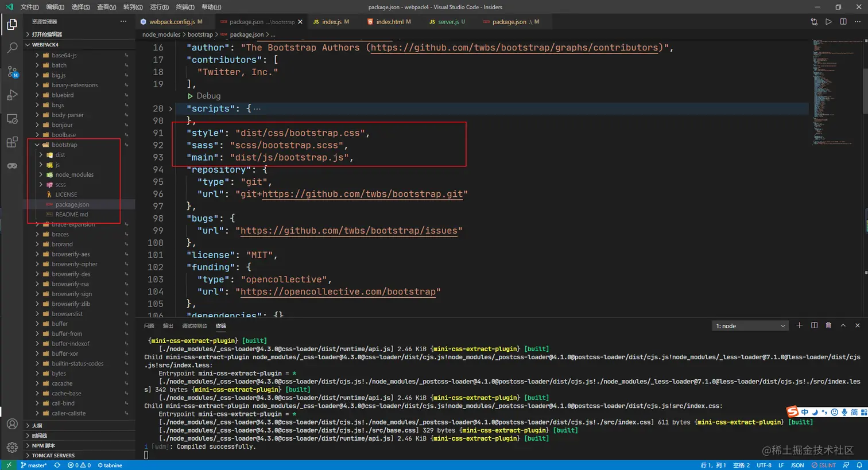Unfold the collapsed scripts section on line 20
The image size is (868, 470).
tap(170, 108)
